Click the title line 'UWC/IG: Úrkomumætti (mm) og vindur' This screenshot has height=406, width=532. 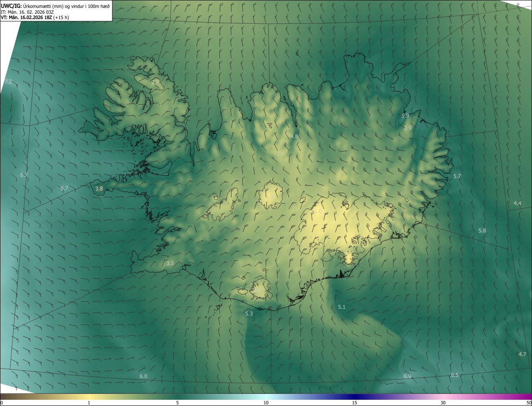55,6
